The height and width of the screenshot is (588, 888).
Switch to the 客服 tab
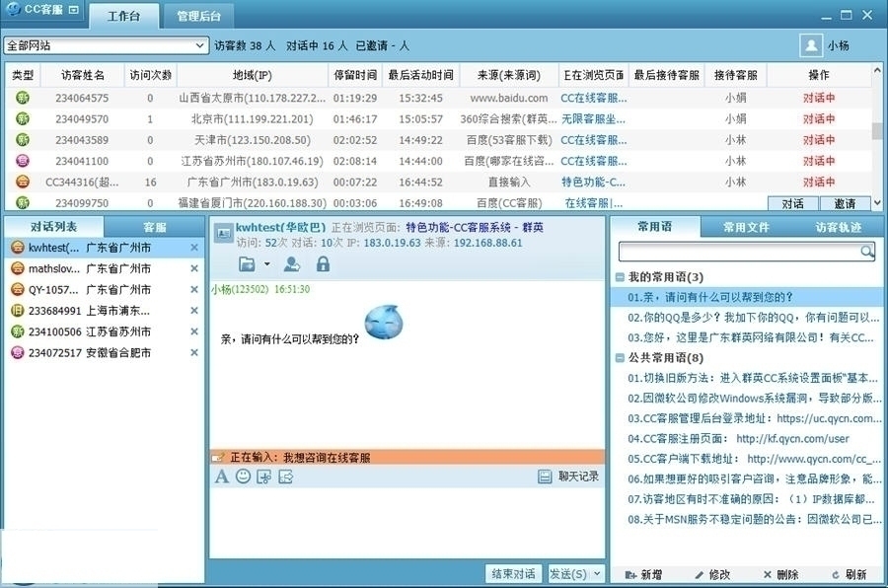point(155,227)
